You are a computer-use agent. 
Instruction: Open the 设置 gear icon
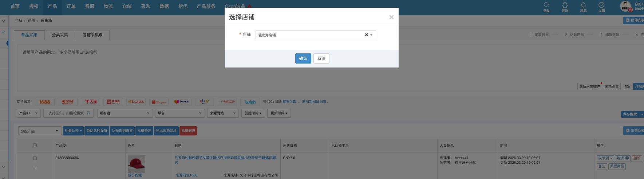coord(601,5)
